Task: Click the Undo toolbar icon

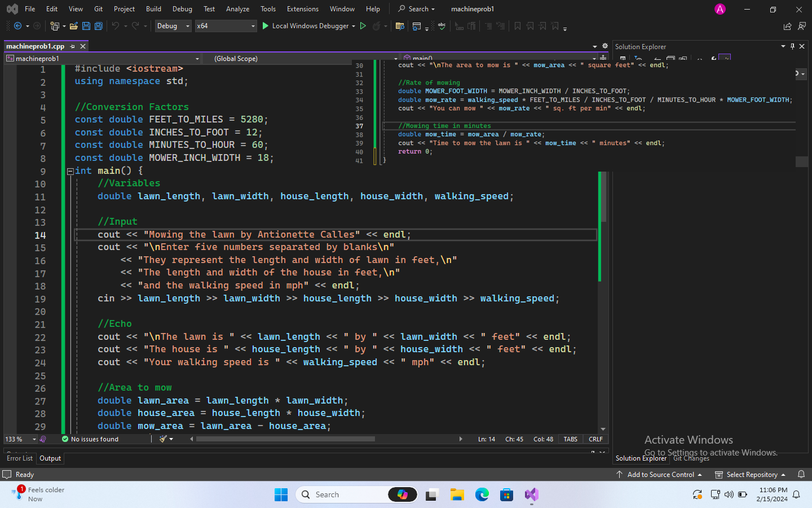Action: (116, 26)
